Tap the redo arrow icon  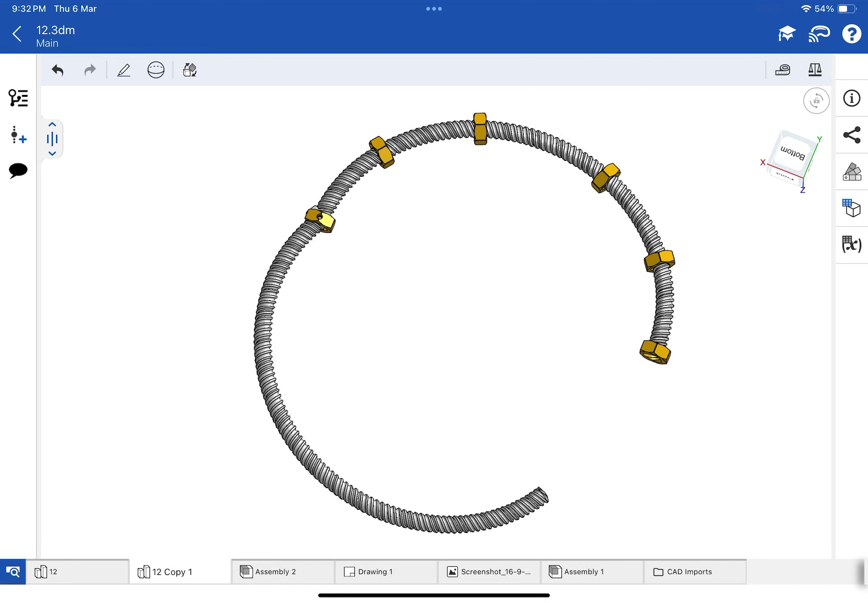tap(90, 70)
